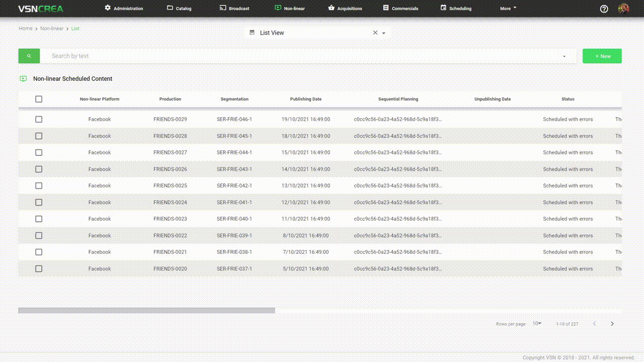Screen dimensions: 644x362
Task: Click Facebook cell in FRIENDS-0026 row
Action: 100,169
